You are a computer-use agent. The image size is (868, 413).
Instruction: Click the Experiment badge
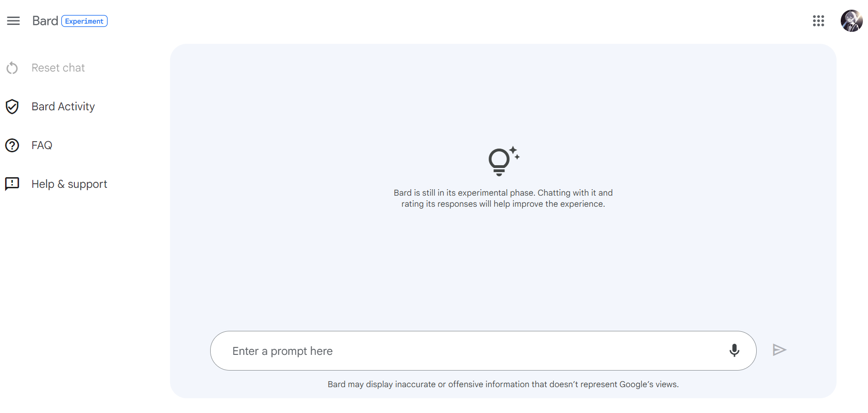pyautogui.click(x=85, y=21)
